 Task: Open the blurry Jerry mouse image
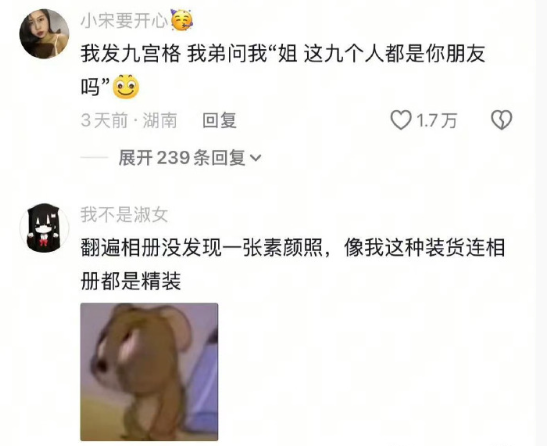coord(149,372)
